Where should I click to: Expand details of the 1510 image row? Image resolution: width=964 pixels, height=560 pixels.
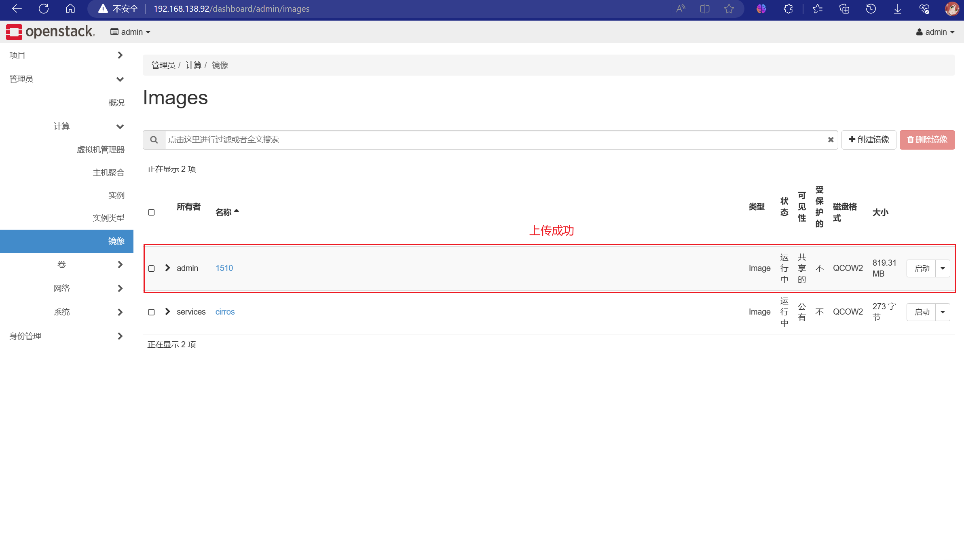(x=167, y=268)
